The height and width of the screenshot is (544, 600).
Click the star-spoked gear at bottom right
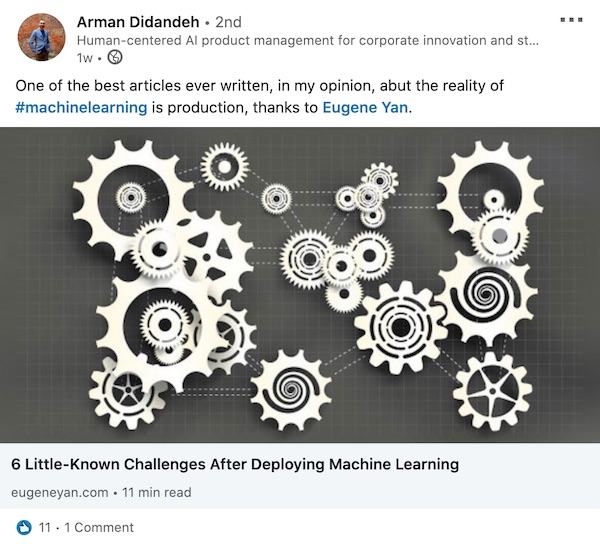[x=492, y=391]
